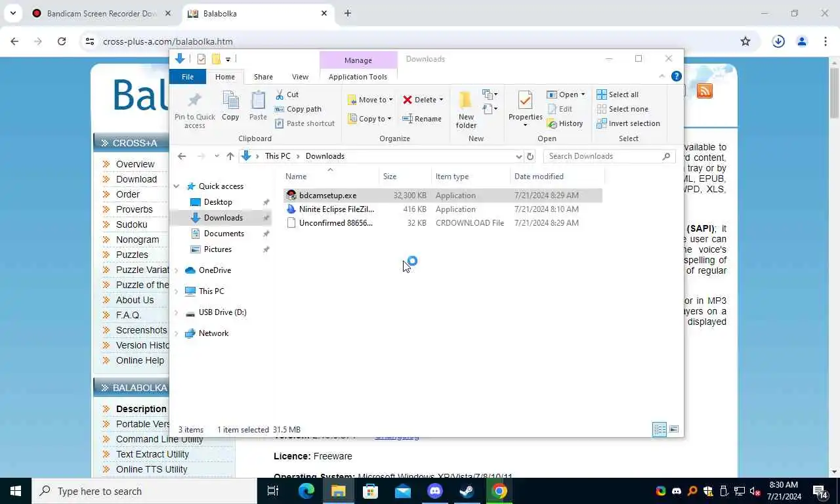Click the Cut scissors icon
The width and height of the screenshot is (840, 504).
[280, 94]
